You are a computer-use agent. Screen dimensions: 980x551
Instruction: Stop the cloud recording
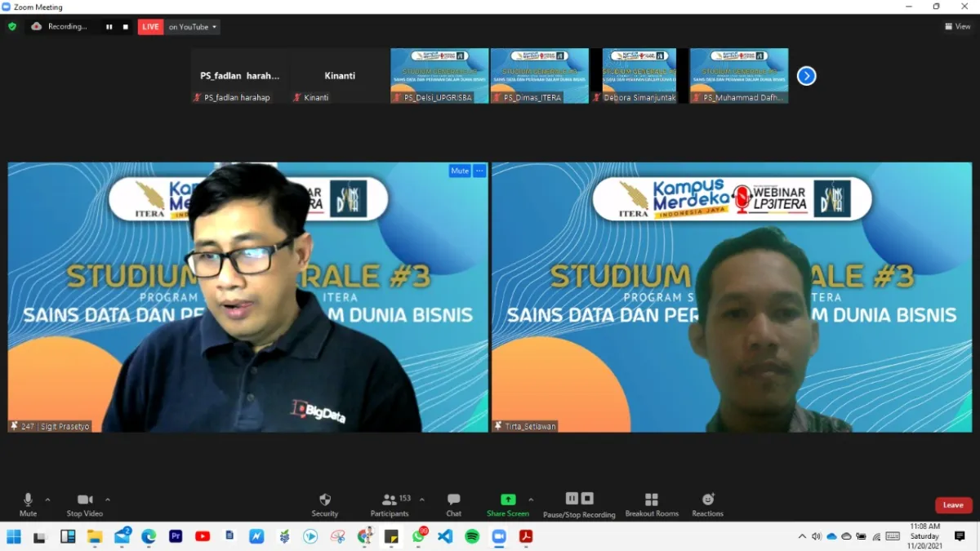point(125,26)
